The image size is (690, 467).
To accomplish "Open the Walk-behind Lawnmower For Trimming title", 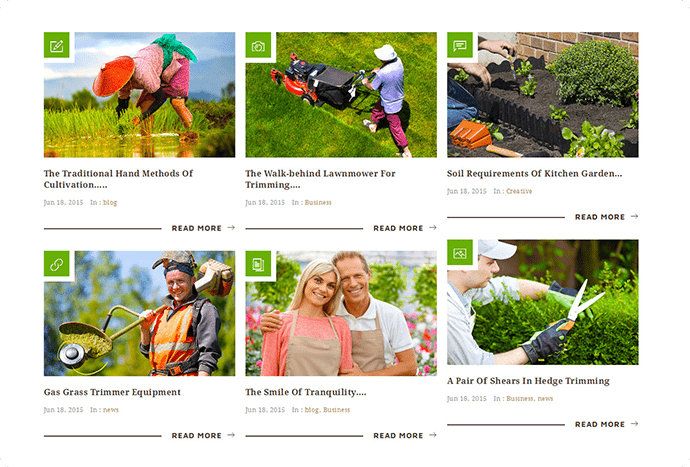I will point(320,179).
